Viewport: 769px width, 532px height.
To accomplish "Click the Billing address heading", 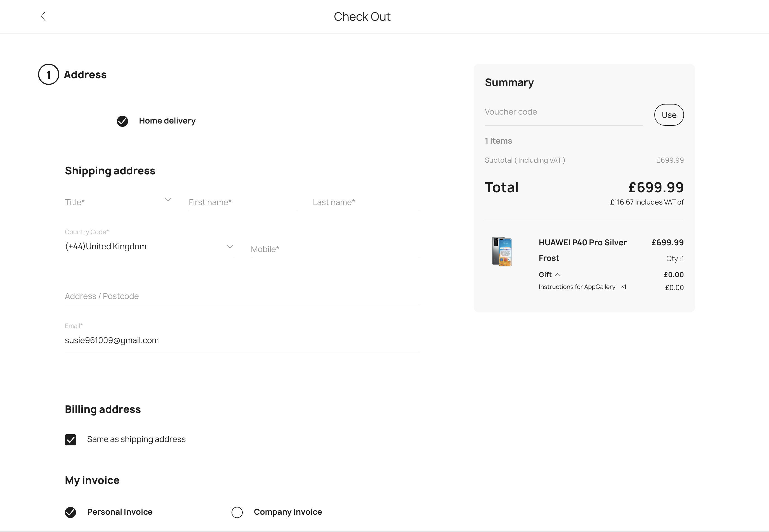I will point(103,409).
